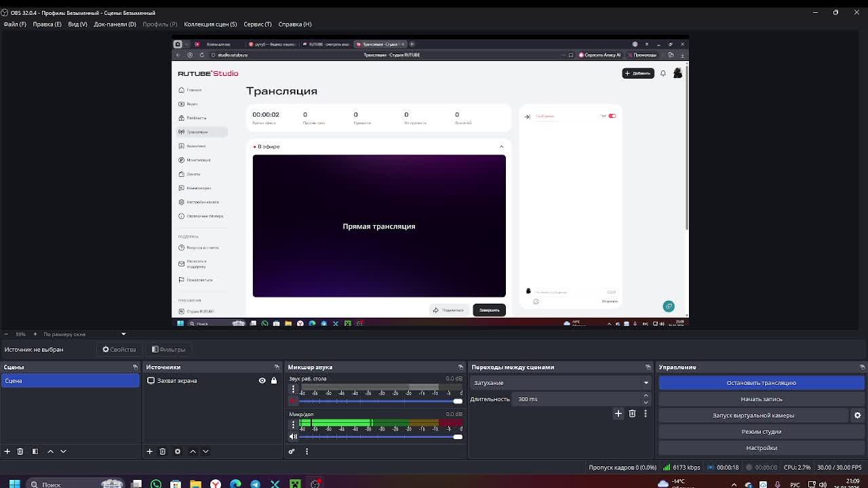Open the Фильтры button for the source
868x488 pixels.
tap(168, 350)
